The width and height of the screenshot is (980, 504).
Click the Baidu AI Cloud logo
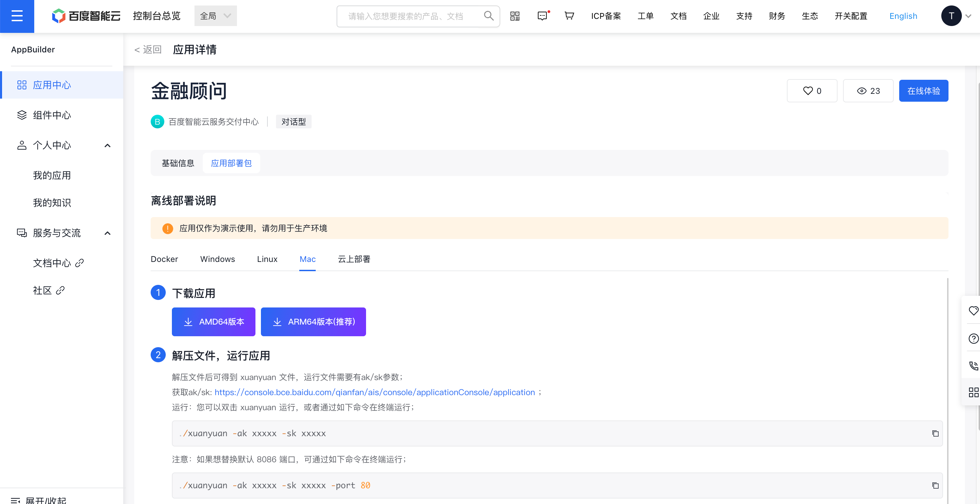86,16
